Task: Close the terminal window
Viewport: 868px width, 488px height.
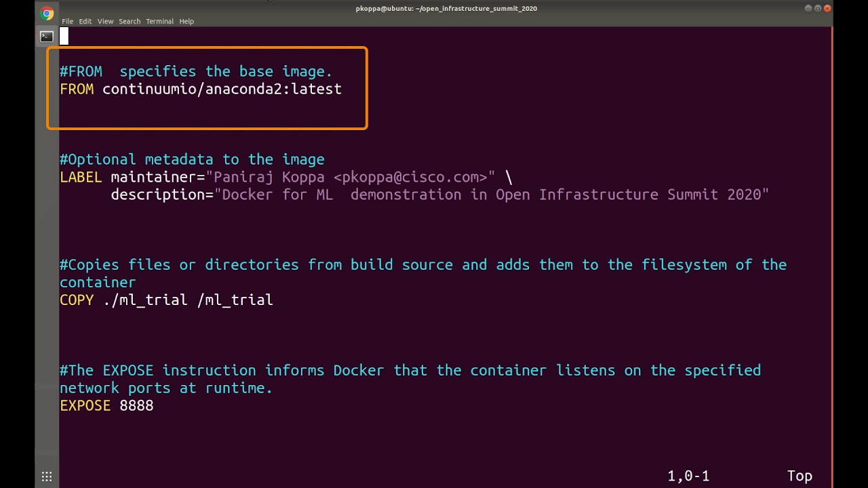Action: (x=827, y=8)
